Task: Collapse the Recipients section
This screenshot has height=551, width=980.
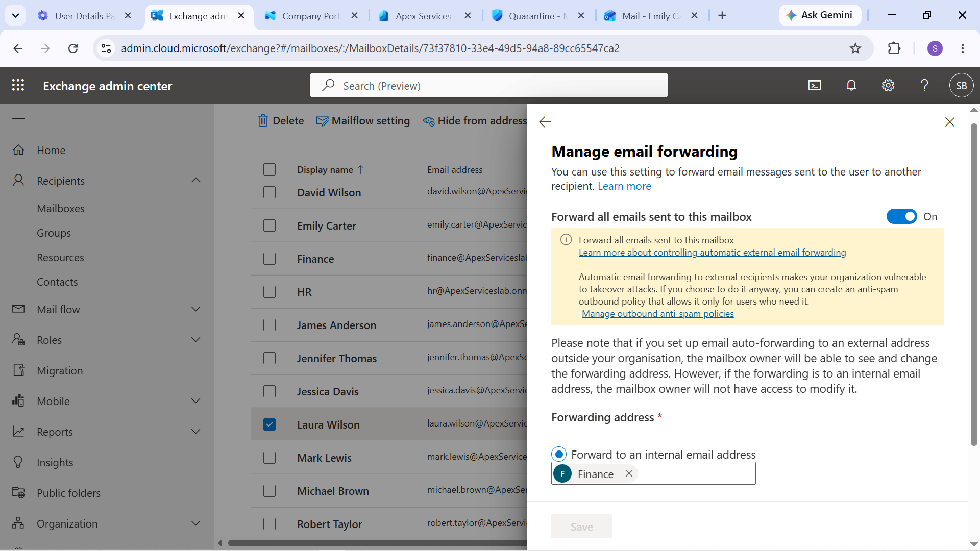Action: tap(196, 180)
